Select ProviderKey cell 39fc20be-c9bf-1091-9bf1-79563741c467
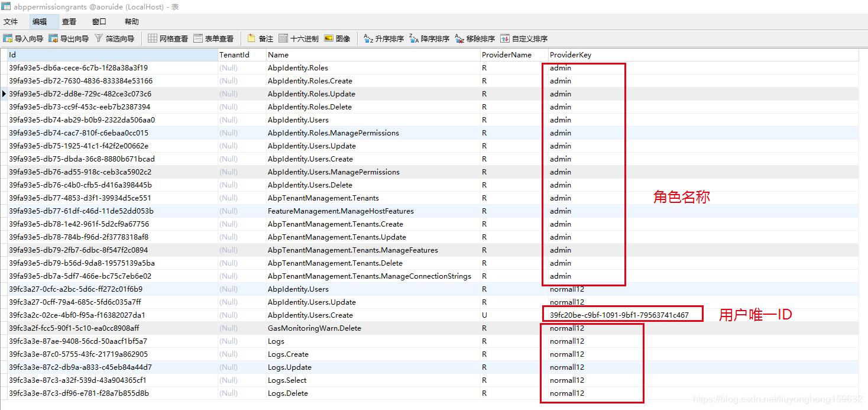The width and height of the screenshot is (868, 410). tap(703, 315)
